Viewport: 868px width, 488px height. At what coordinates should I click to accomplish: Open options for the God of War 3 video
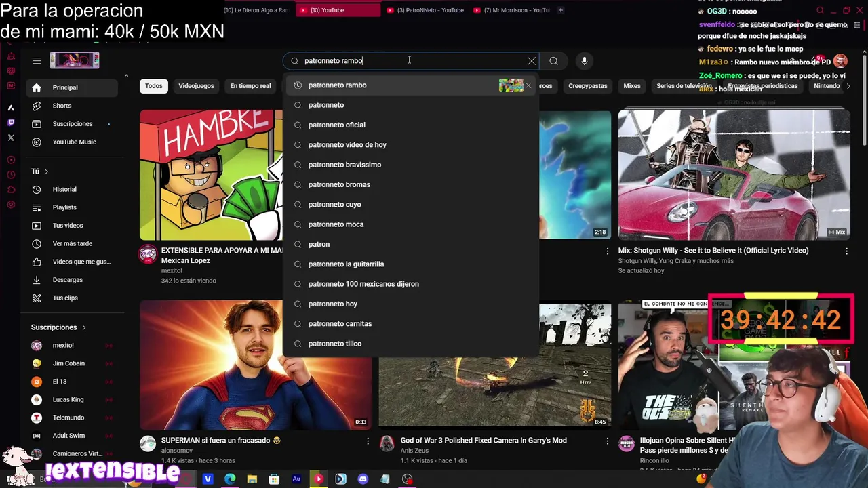click(x=607, y=441)
